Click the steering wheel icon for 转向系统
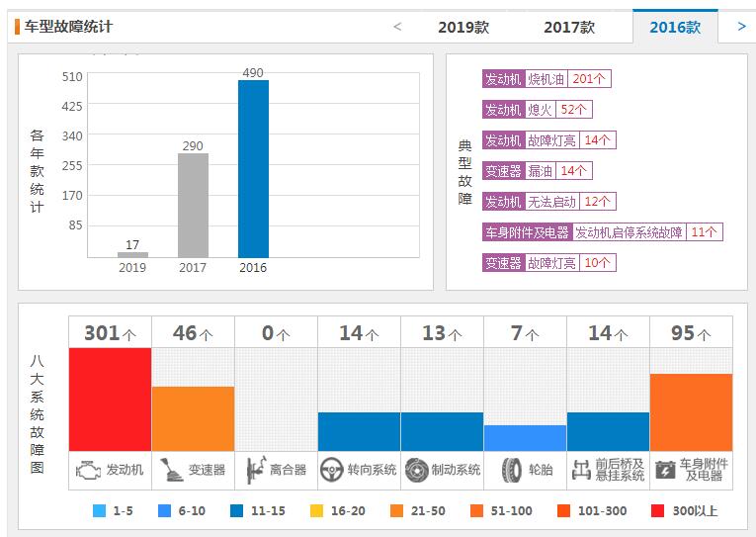The height and width of the screenshot is (537, 756). coord(332,470)
